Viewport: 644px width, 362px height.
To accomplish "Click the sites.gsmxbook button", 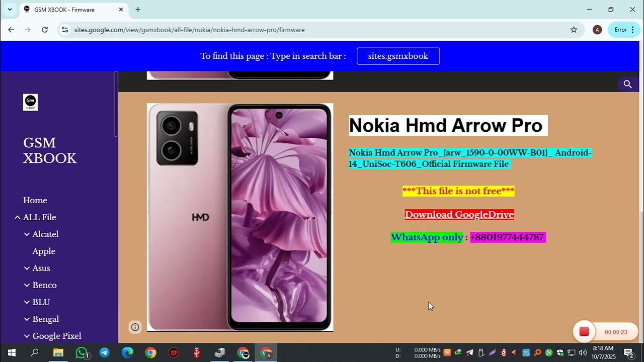I will 398,56.
